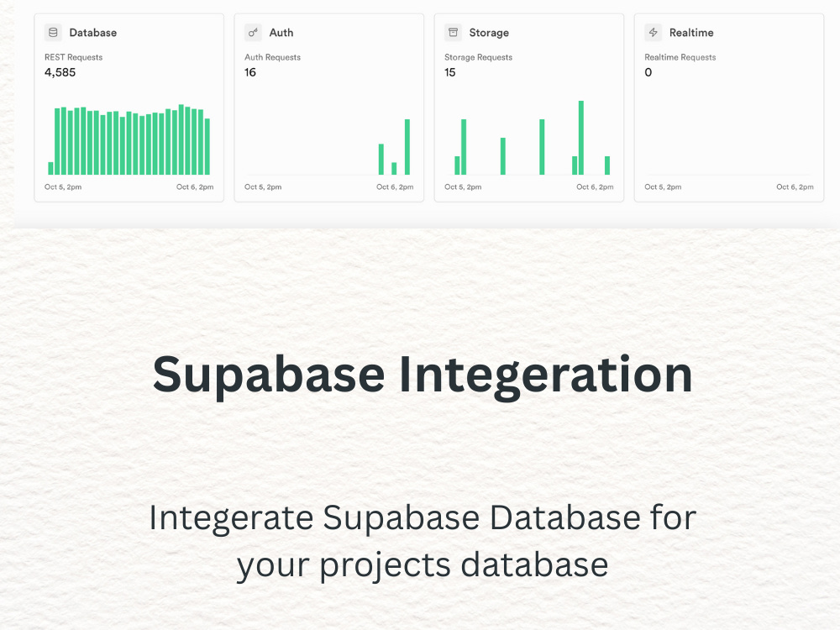Click Storage chart's Oct 5, 2pm label

(x=463, y=187)
